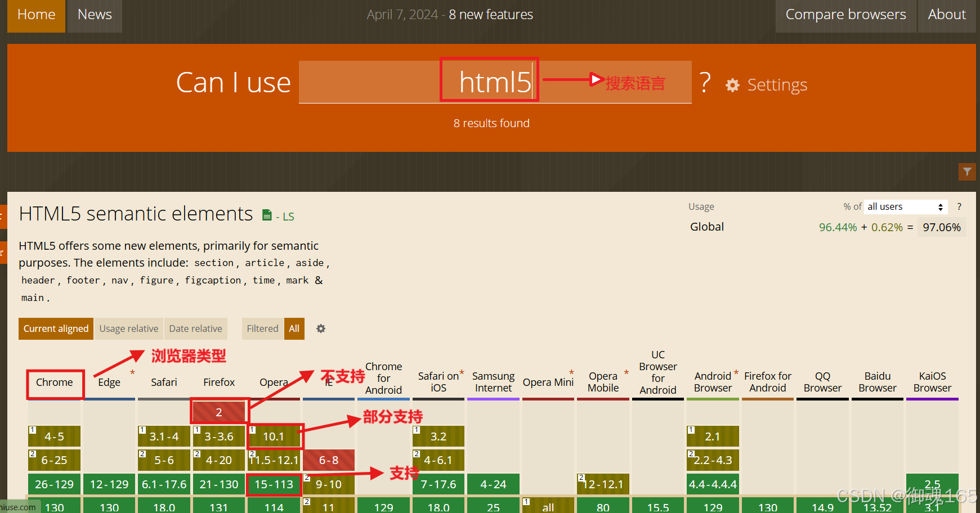Click Firefox 21-130 version cell
Image resolution: width=980 pixels, height=513 pixels.
tap(219, 484)
